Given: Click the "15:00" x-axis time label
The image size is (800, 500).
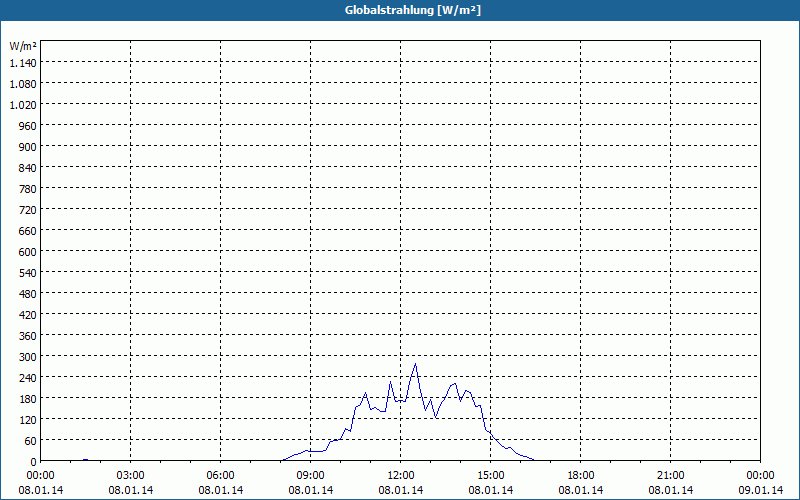Looking at the screenshot, I should [491, 476].
